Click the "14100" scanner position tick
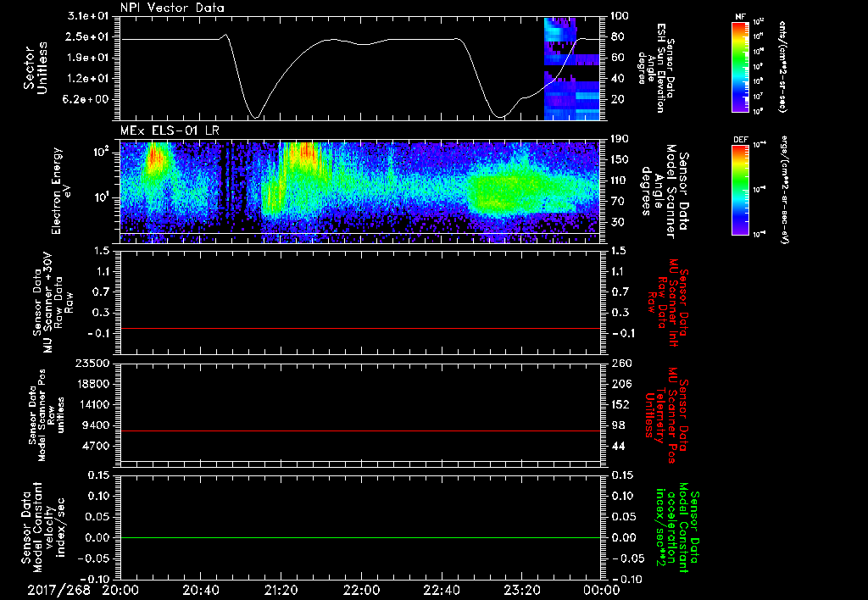 (92, 404)
